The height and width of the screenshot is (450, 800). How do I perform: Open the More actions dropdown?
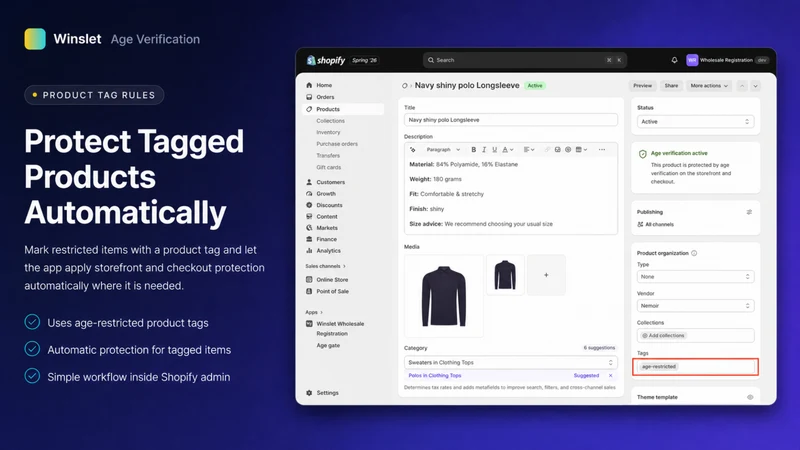[x=709, y=86]
